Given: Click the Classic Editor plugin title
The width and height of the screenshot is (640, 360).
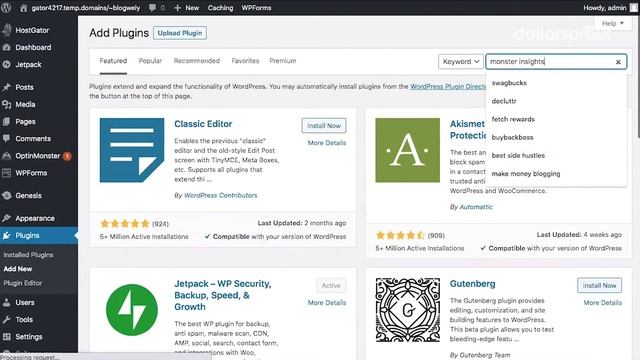Looking at the screenshot, I should point(203,124).
